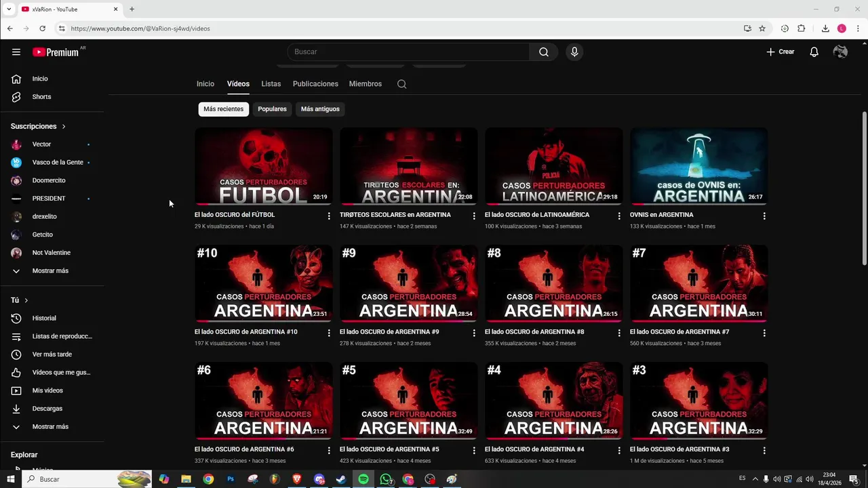Open options for El lado OSCURO de ARGENTINA #5
The width and height of the screenshot is (868, 488).
tap(474, 450)
